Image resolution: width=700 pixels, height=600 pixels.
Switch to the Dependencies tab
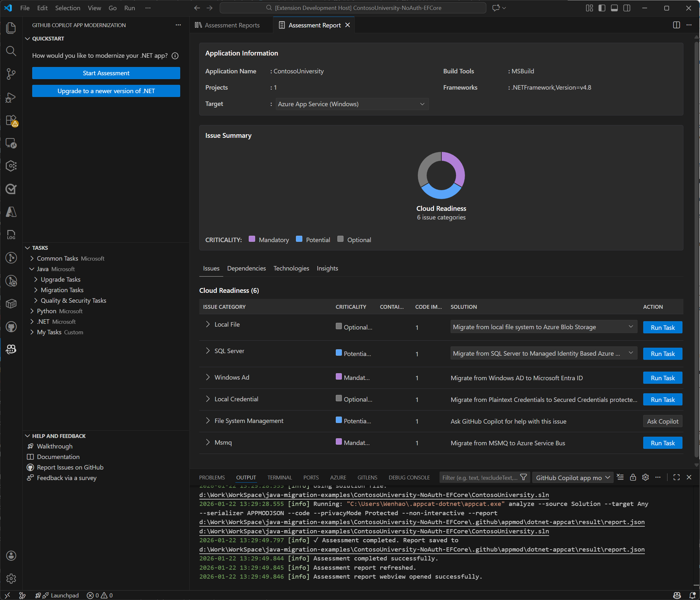246,268
